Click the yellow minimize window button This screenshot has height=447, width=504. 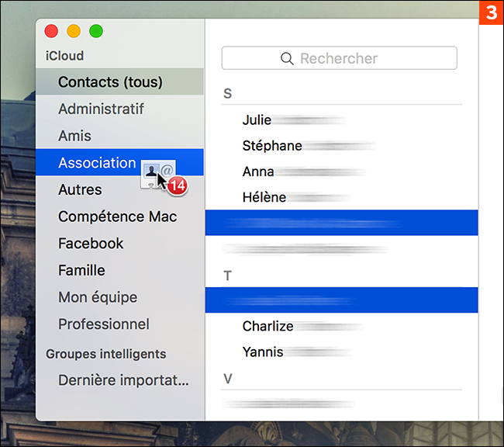[x=74, y=31]
